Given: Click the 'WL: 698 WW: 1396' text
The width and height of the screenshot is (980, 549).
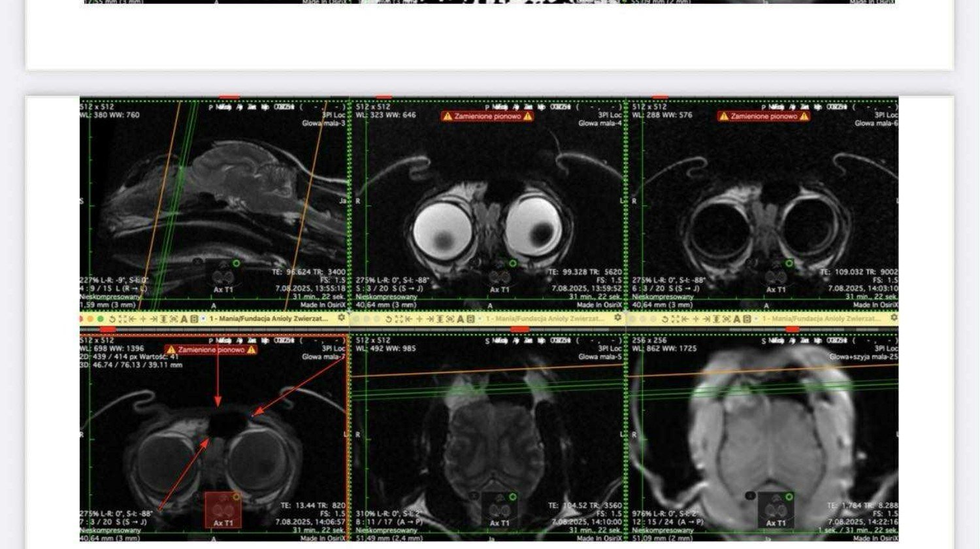Looking at the screenshot, I should point(112,348).
